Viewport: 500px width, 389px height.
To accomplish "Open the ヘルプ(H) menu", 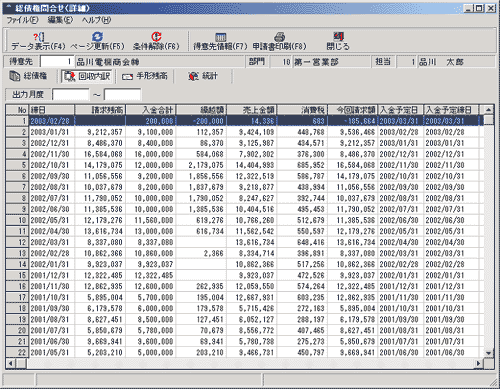I will point(96,20).
